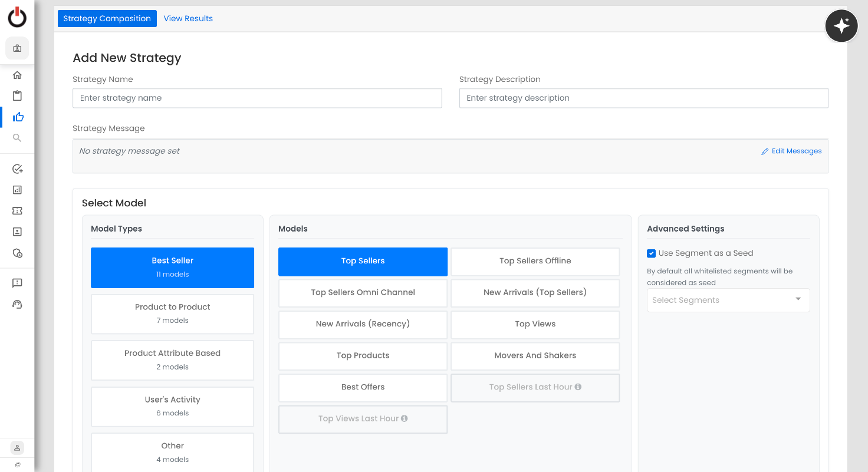Click the Edit Messages link
The image size is (868, 472).
[791, 151]
